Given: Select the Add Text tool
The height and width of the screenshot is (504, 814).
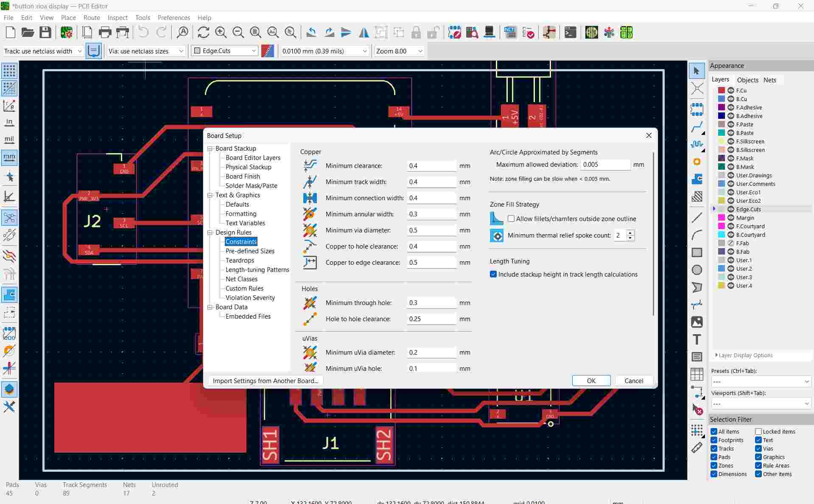Looking at the screenshot, I should (697, 339).
